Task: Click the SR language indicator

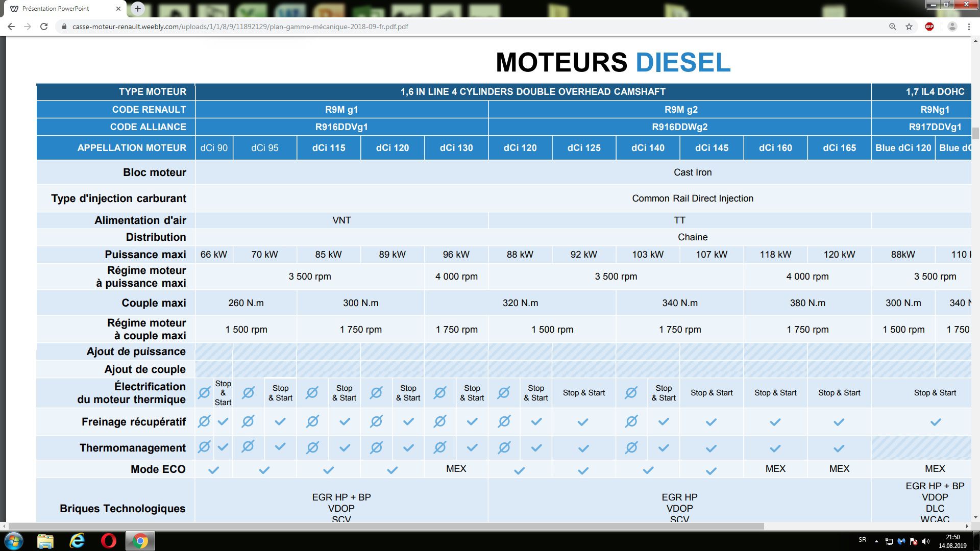Action: [x=862, y=540]
